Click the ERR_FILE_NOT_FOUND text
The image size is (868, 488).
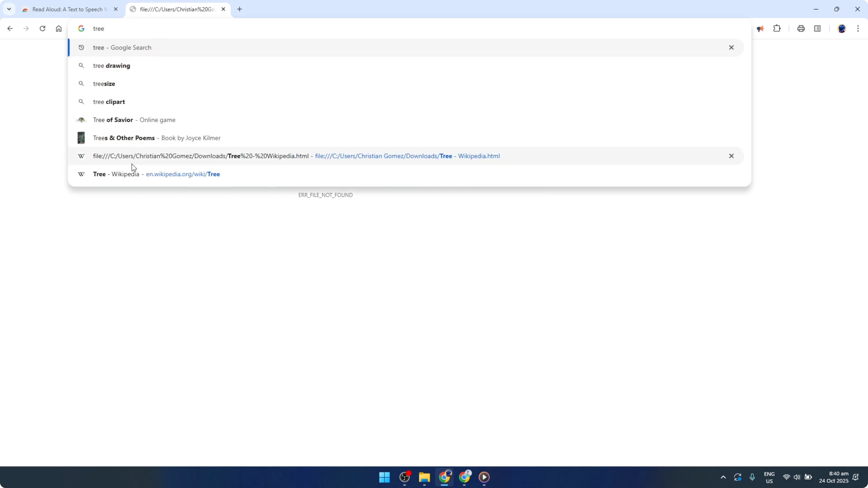pos(325,195)
